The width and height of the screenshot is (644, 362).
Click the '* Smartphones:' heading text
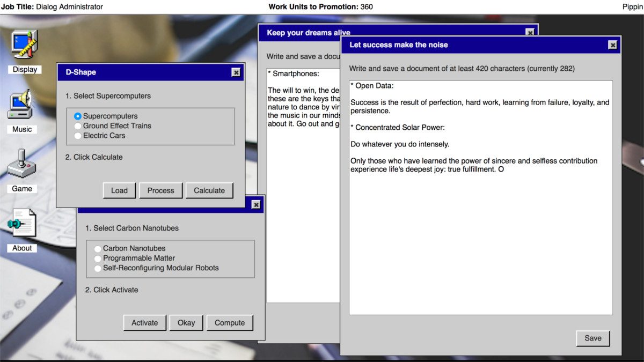293,73
